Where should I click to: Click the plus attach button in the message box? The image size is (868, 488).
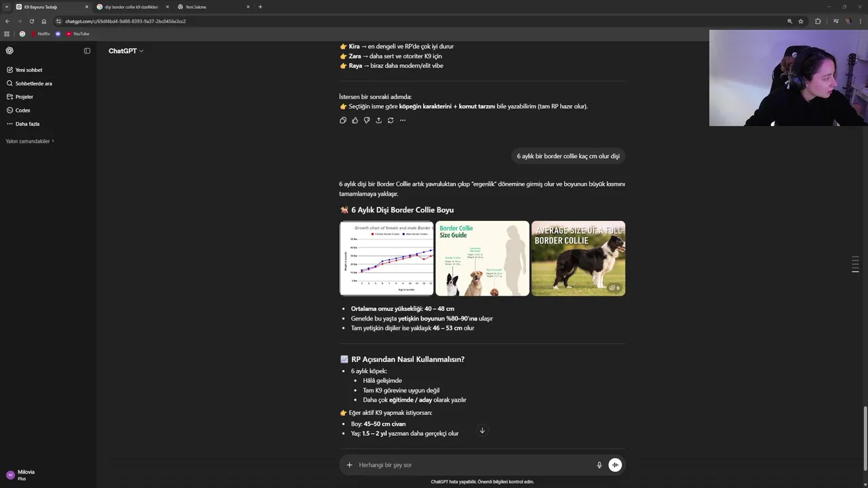coord(349,465)
